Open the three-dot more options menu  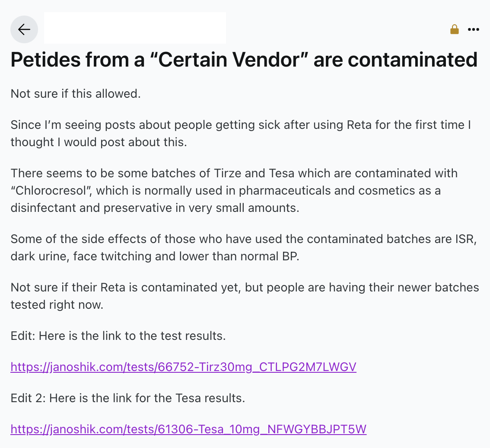[x=474, y=29]
